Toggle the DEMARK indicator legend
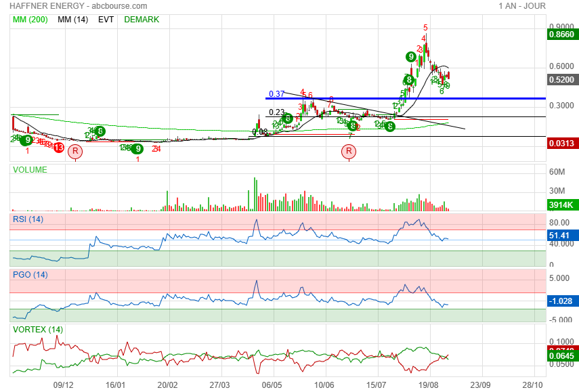 coord(142,20)
